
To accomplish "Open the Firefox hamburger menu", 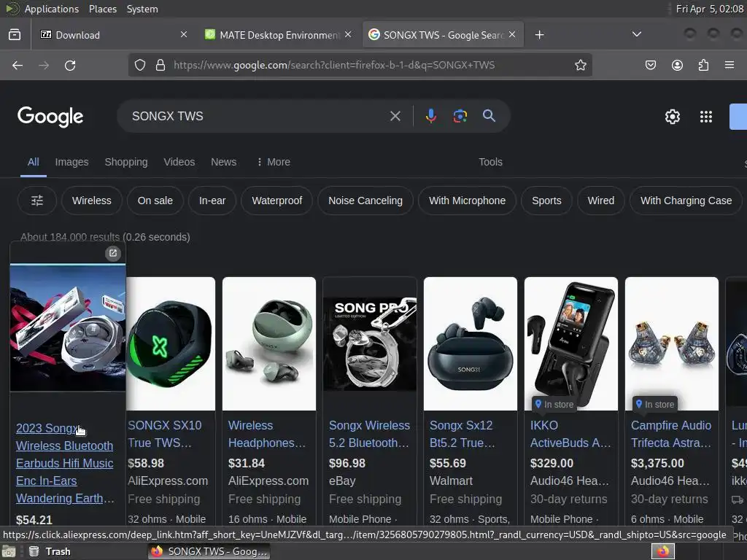I will (729, 65).
